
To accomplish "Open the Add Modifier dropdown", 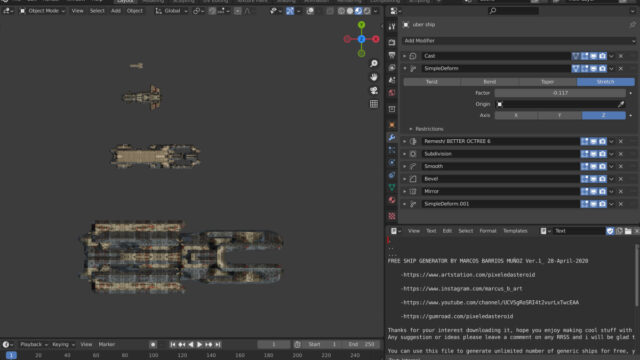I will (x=519, y=41).
